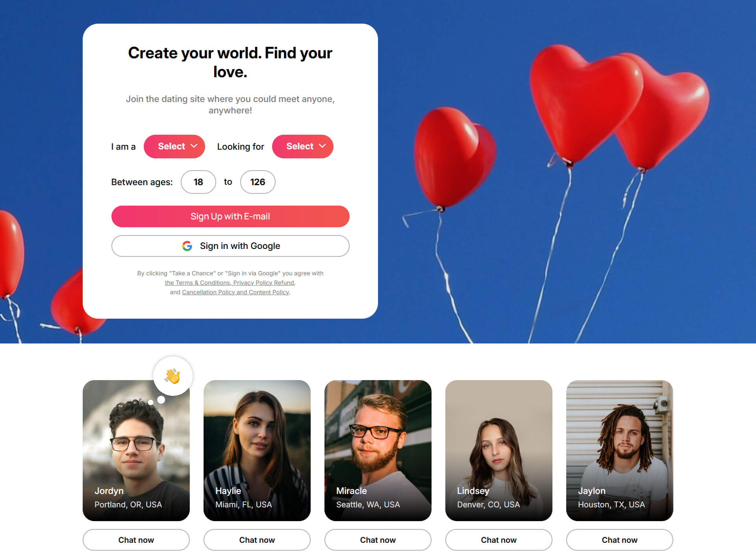
Task: Chat now with Lindsey from Denver
Action: tap(499, 540)
